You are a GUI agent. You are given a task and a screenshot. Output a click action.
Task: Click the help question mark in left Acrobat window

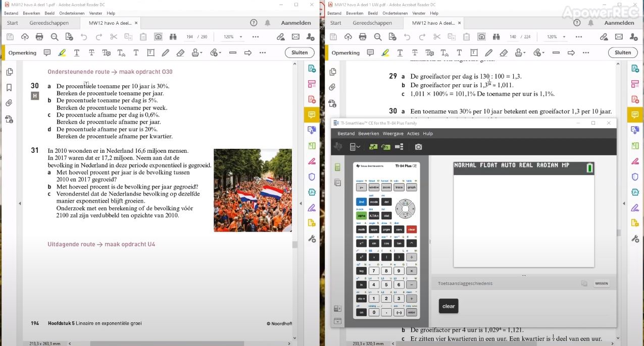pyautogui.click(x=254, y=23)
